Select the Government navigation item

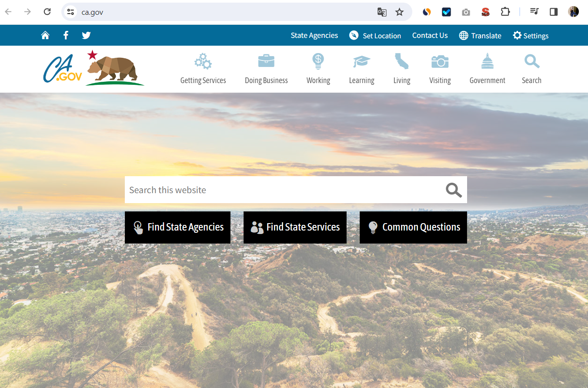pos(487,69)
